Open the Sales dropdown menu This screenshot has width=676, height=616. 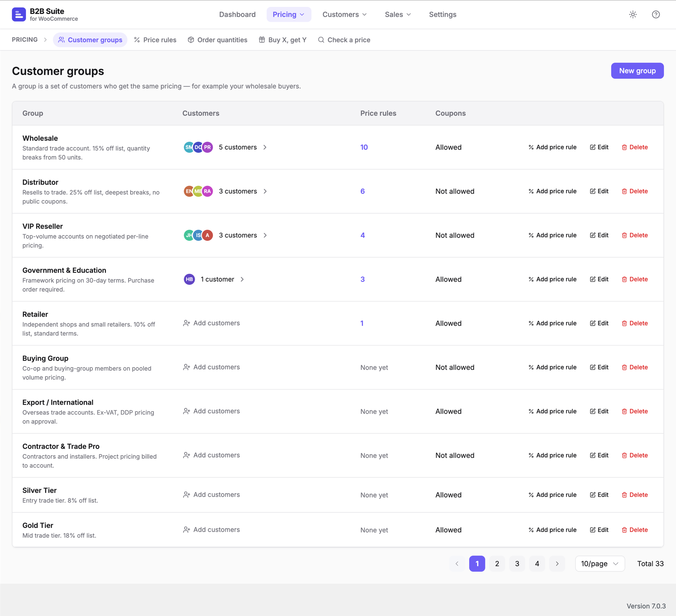[398, 14]
